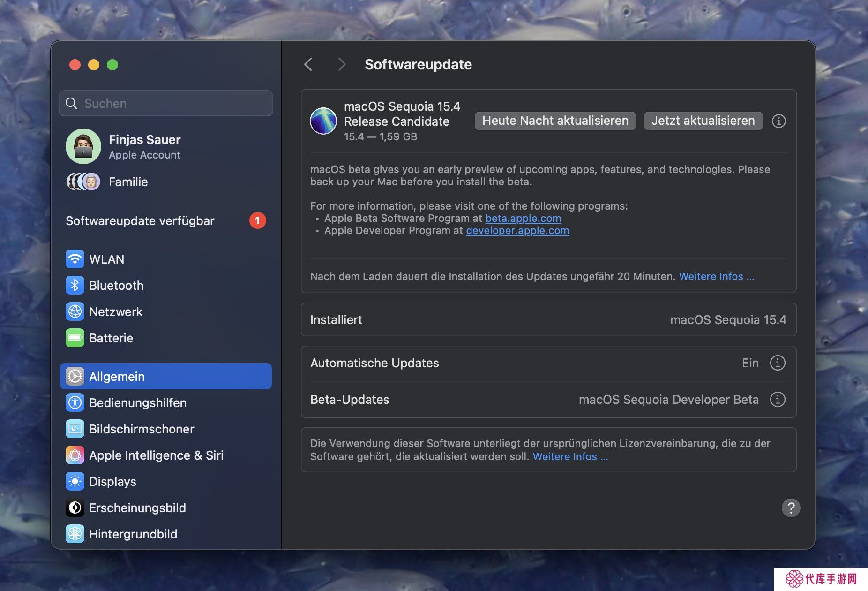This screenshot has width=868, height=591.
Task: Open the Erscheinungsbild icon
Action: (75, 508)
